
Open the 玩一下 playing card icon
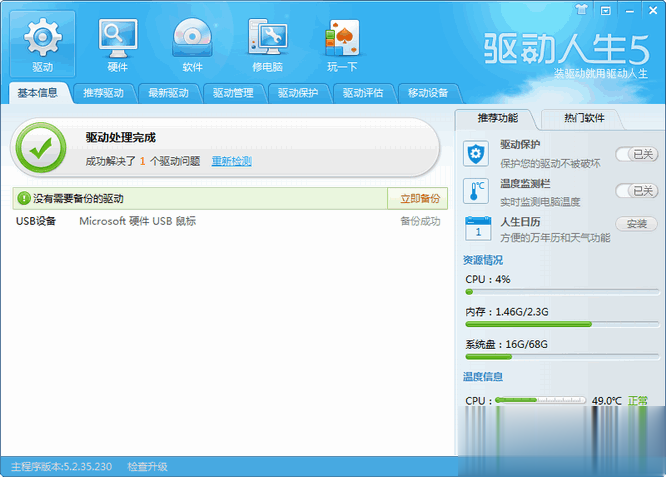342,44
